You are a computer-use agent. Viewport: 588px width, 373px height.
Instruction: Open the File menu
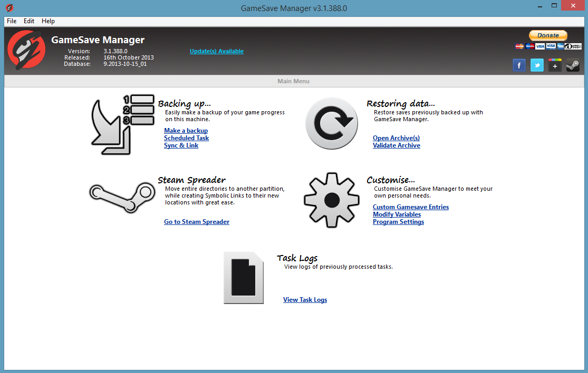(12, 21)
